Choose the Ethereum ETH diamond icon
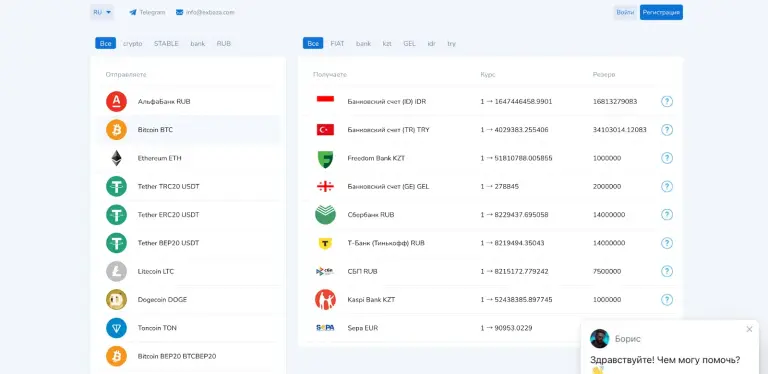This screenshot has height=374, width=768. tap(116, 158)
